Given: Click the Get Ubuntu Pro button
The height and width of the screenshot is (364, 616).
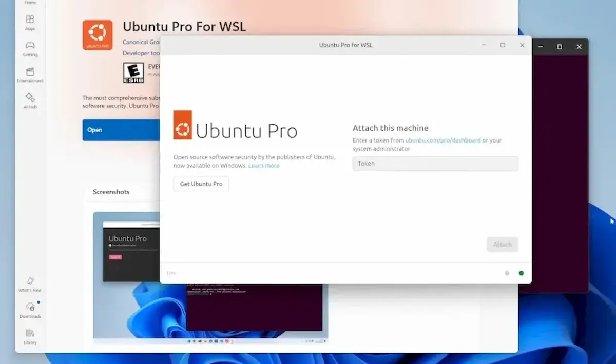Looking at the screenshot, I should click(x=201, y=184).
